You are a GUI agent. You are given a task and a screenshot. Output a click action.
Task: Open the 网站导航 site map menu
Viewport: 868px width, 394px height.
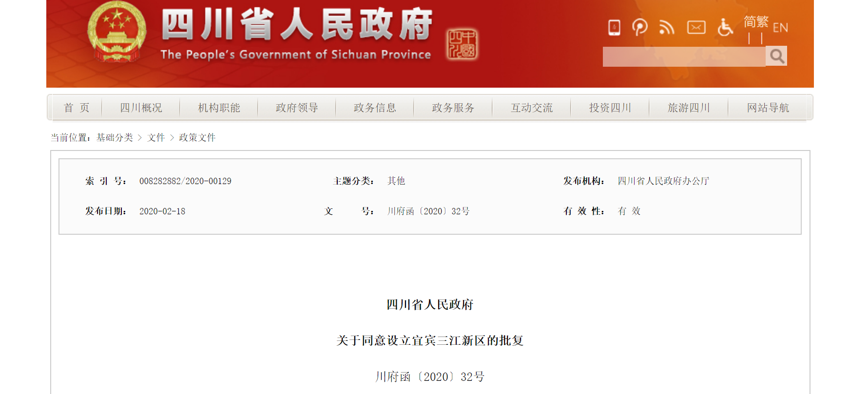[768, 108]
